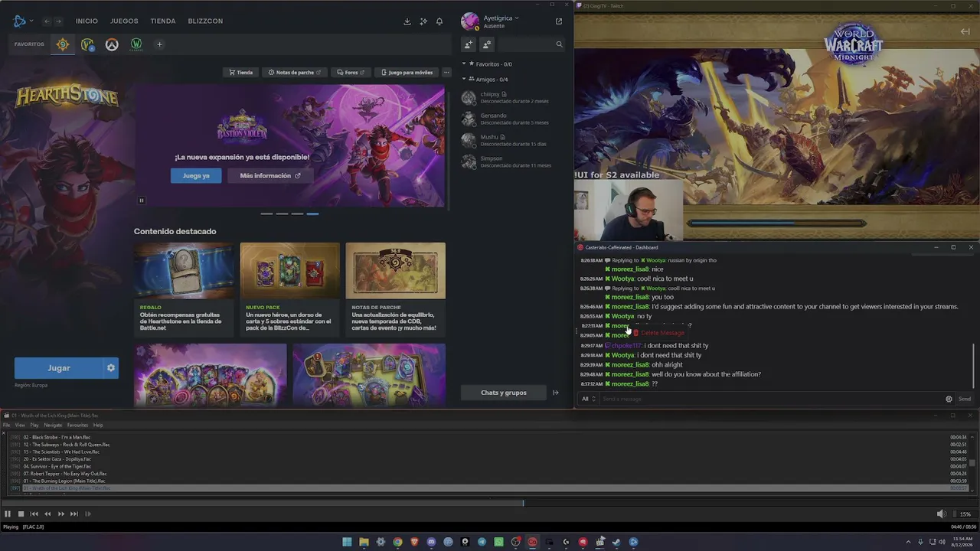The height and width of the screenshot is (551, 980).
Task: Open the Más información link
Action: (270, 176)
